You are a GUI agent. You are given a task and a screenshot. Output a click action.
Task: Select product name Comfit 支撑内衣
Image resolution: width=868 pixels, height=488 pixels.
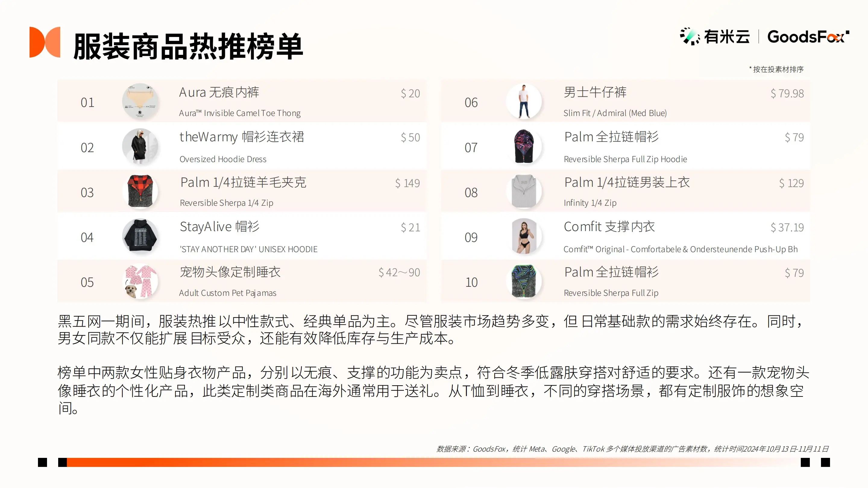(x=609, y=227)
